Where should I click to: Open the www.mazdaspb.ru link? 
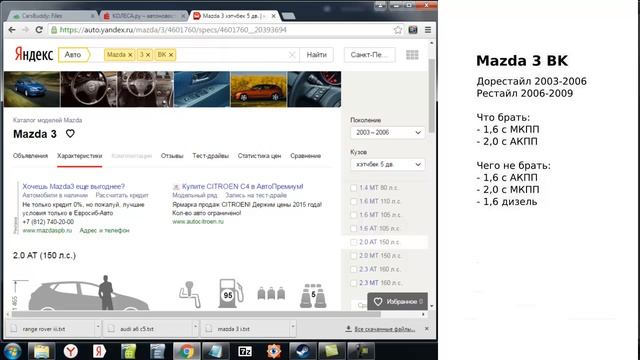[x=47, y=230]
